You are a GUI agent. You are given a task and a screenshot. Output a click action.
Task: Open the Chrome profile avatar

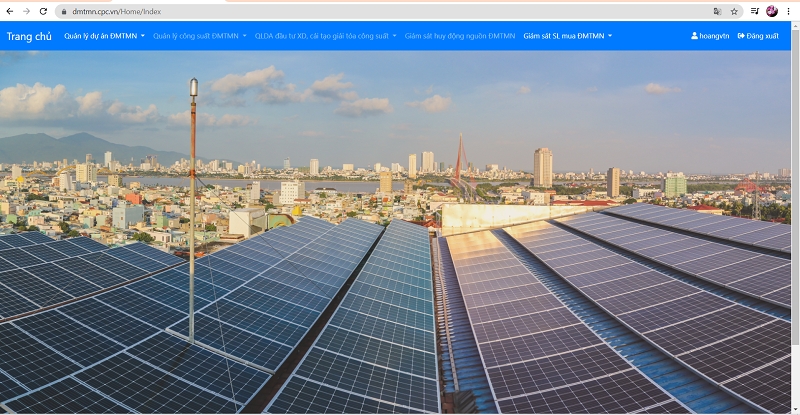tap(772, 11)
